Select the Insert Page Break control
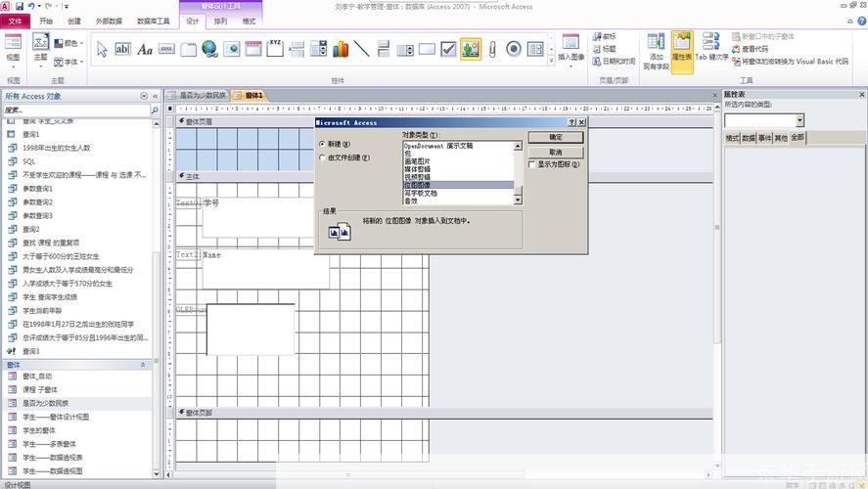This screenshot has width=868, height=489. 297,49
